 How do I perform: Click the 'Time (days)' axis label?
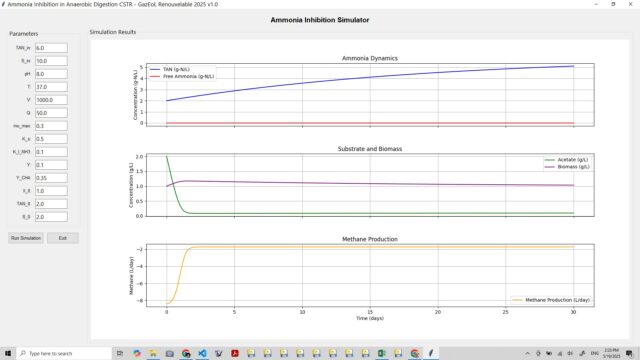pyautogui.click(x=370, y=318)
